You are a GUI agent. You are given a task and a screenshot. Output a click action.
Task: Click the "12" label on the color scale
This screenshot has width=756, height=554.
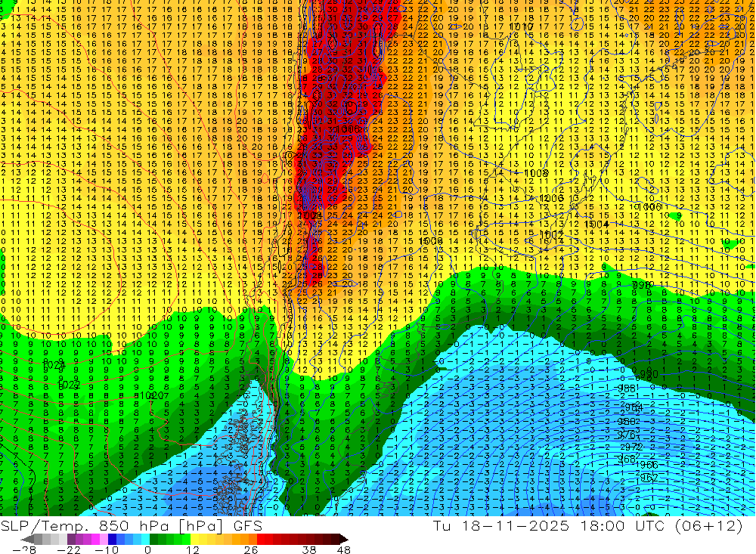tap(193, 549)
